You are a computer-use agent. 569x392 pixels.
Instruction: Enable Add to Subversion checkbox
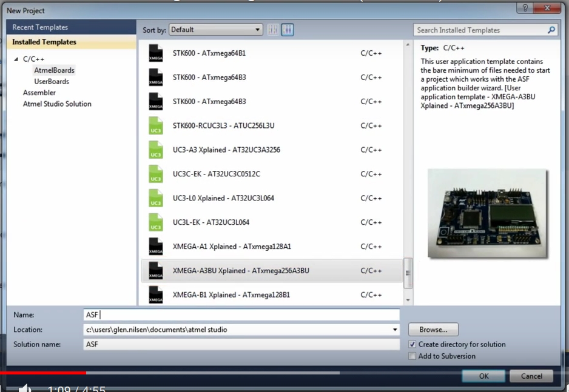pyautogui.click(x=412, y=356)
